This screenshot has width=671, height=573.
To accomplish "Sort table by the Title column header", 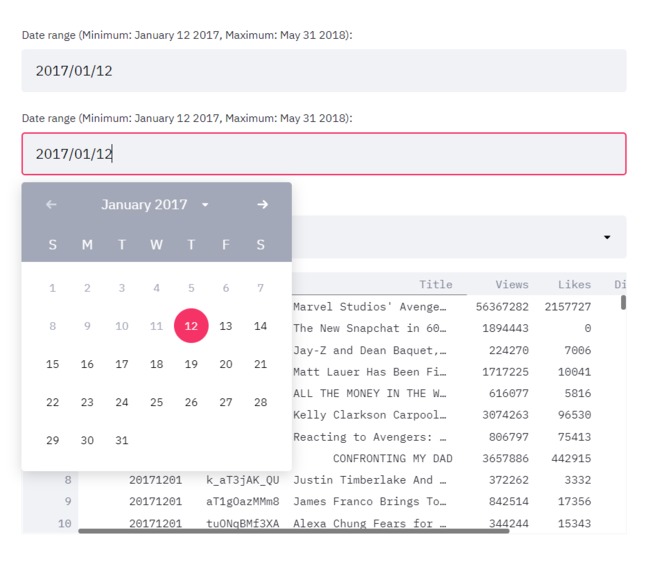I will pos(436,285).
